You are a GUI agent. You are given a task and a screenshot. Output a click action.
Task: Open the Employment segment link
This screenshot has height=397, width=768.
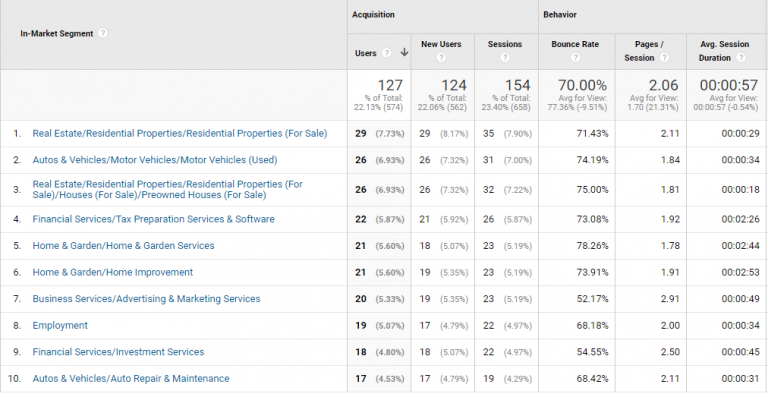click(60, 326)
